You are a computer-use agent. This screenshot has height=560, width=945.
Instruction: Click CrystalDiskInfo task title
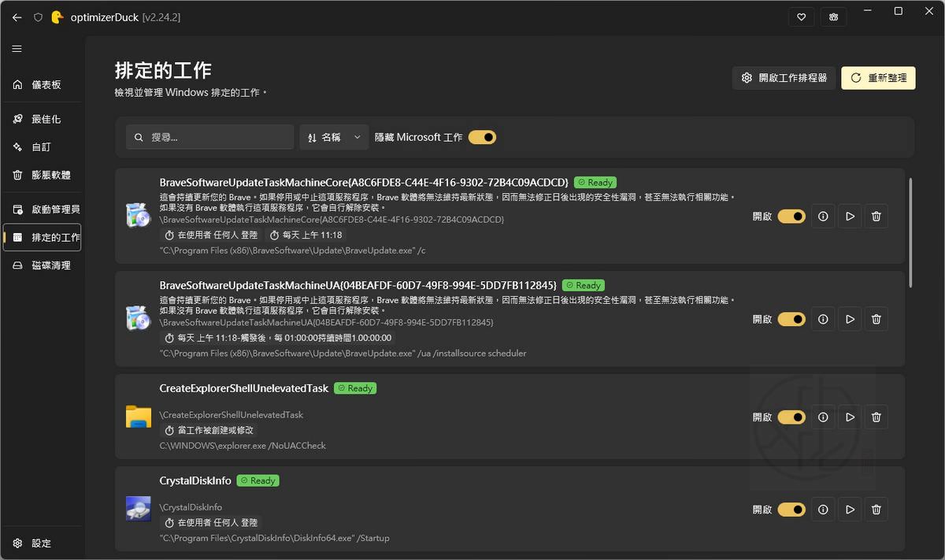click(195, 480)
